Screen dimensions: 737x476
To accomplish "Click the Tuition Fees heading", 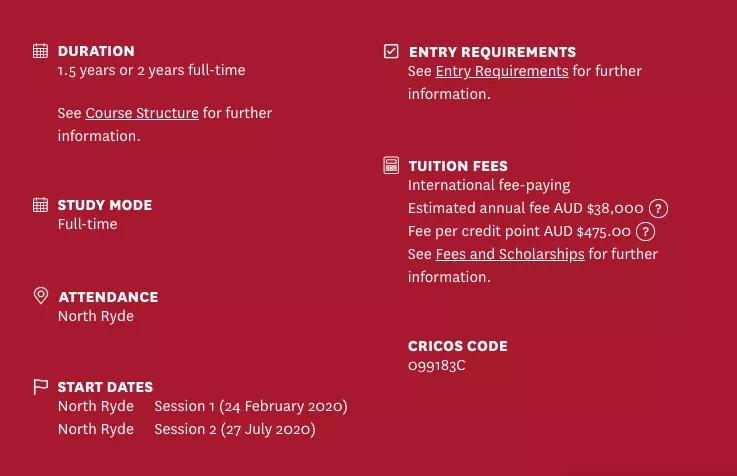I will pos(458,166).
